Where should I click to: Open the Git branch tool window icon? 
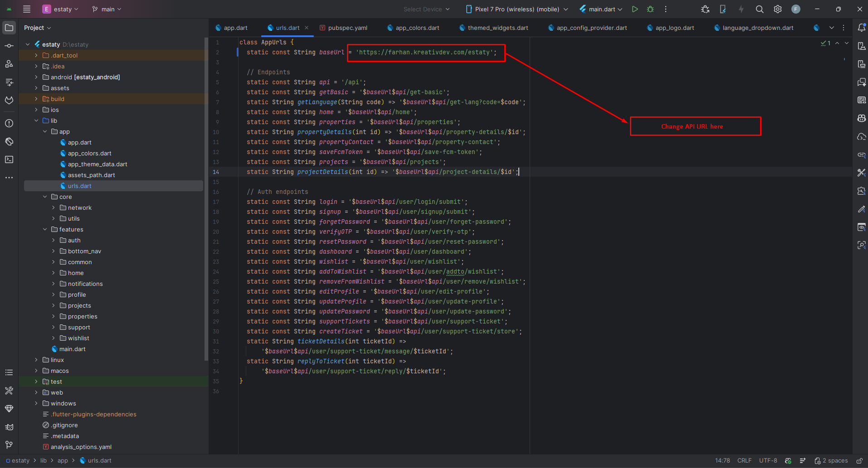tap(9, 445)
